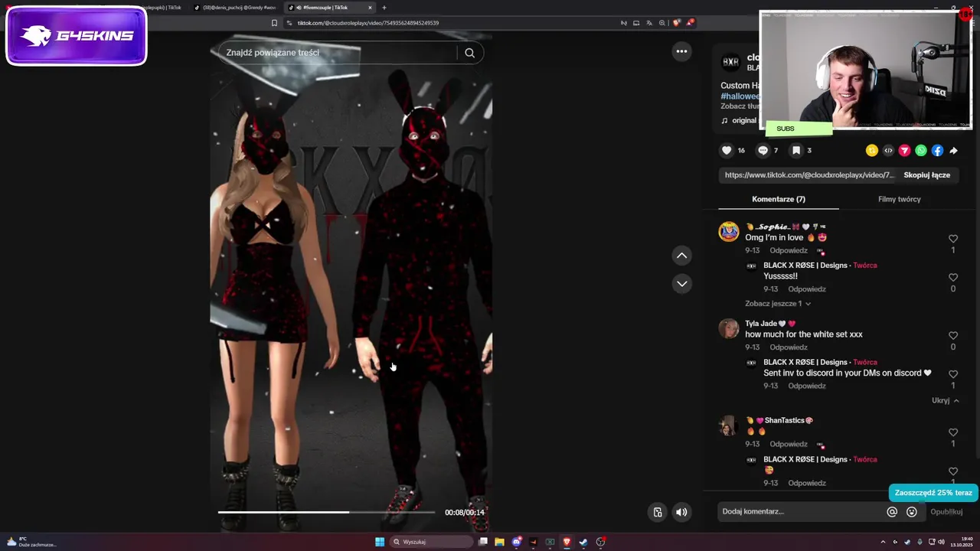
Task: Bookmark page via browser bookmark icon
Action: 274,23
